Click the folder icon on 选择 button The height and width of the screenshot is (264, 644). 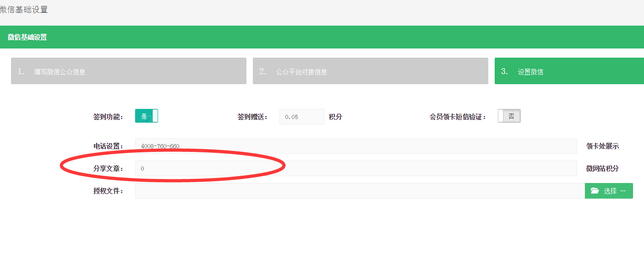click(x=595, y=191)
